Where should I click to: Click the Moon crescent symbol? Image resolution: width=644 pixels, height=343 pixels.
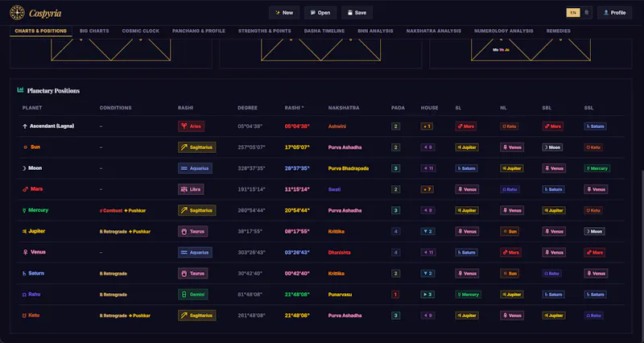(x=24, y=168)
